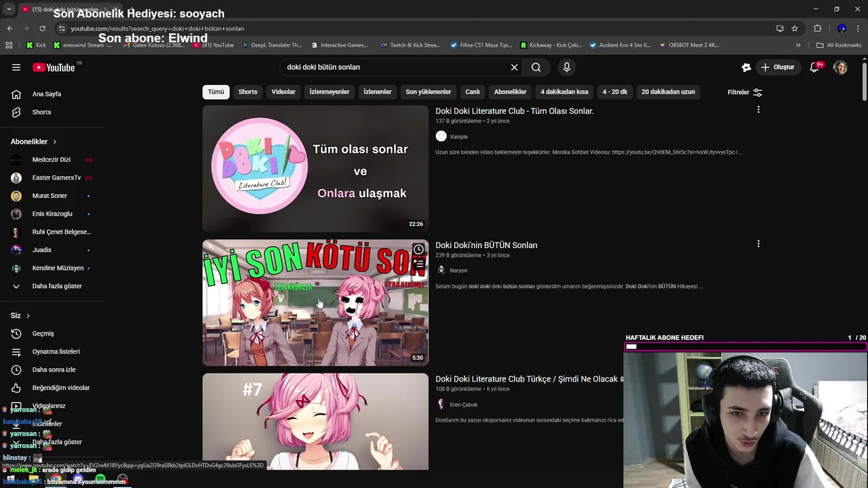Bookmark this page with star icon

point(795,28)
